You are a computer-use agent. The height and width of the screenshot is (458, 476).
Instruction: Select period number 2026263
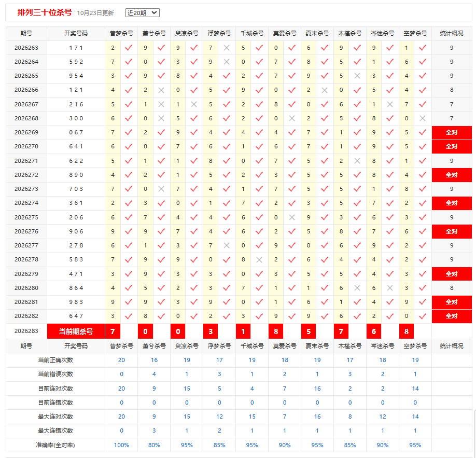point(26,48)
